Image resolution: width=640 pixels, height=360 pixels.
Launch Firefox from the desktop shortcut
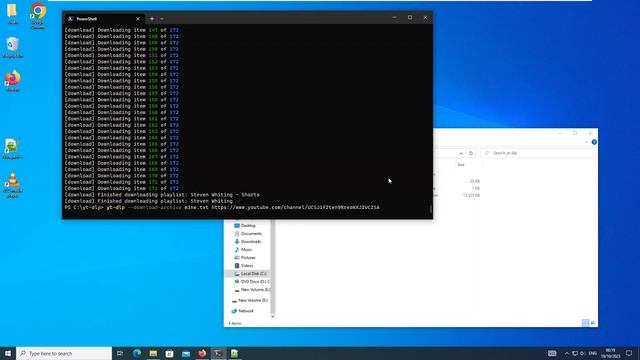(13, 80)
